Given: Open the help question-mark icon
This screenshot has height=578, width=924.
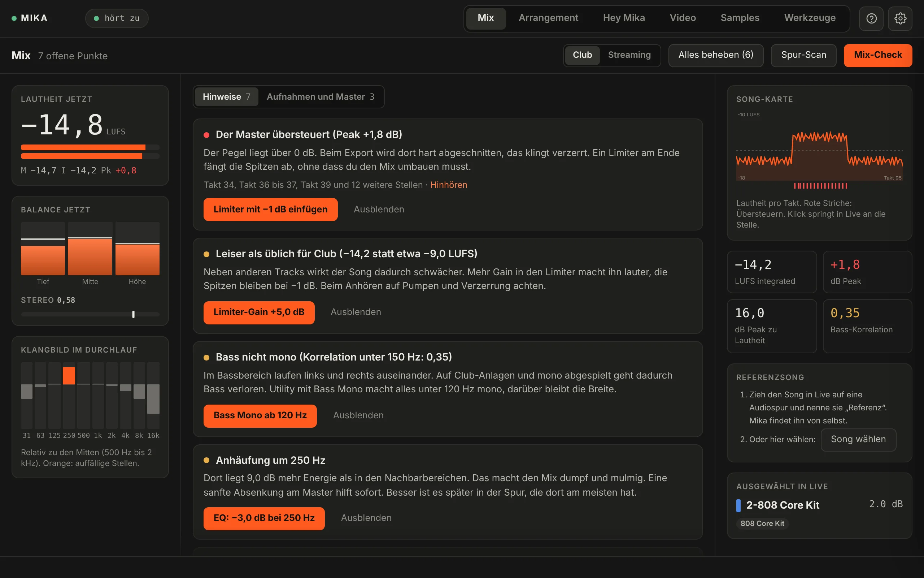Looking at the screenshot, I should point(871,18).
